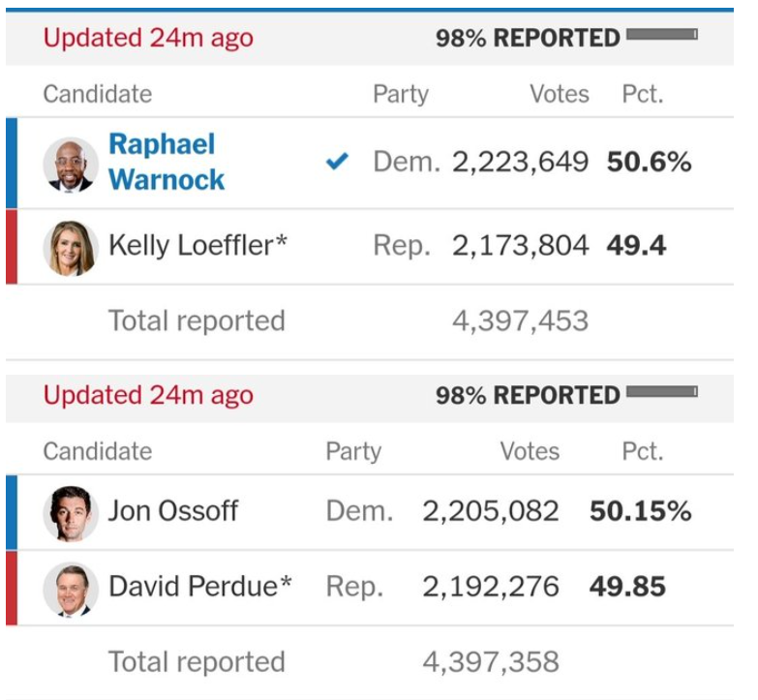Click Kelly Loeffler's profile photo
Screen dimensions: 758x700
pos(71,248)
